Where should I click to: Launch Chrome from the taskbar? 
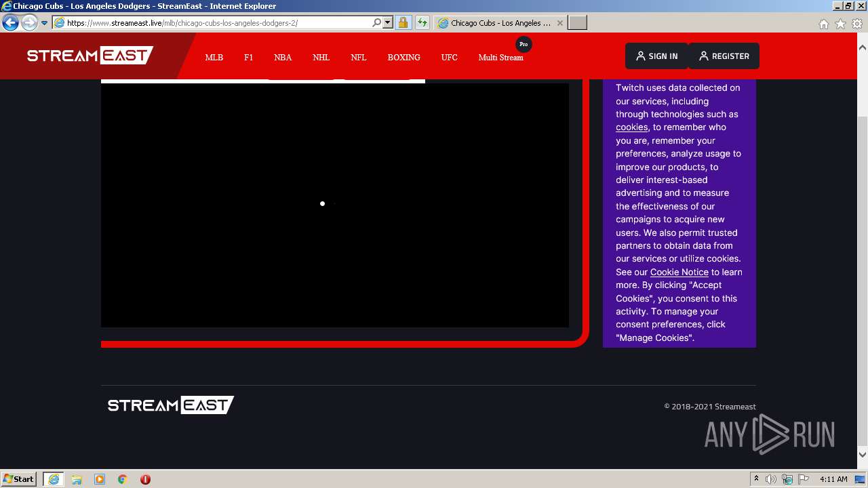pos(123,479)
